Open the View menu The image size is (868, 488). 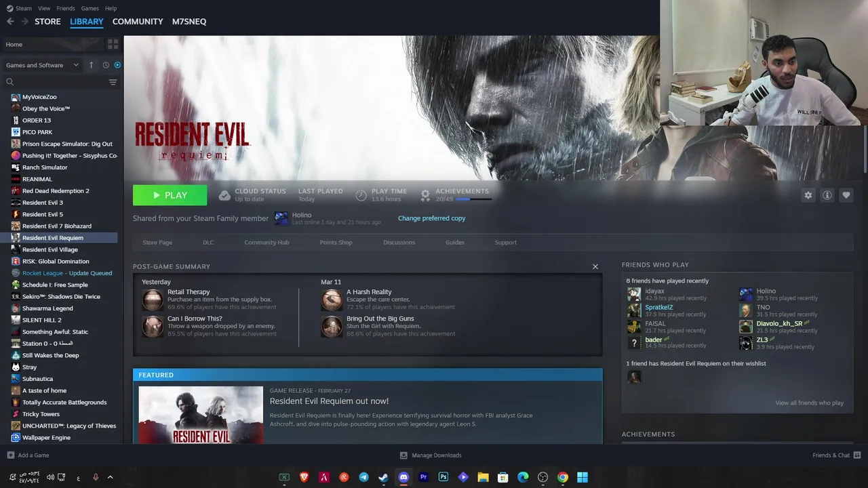[x=44, y=8]
